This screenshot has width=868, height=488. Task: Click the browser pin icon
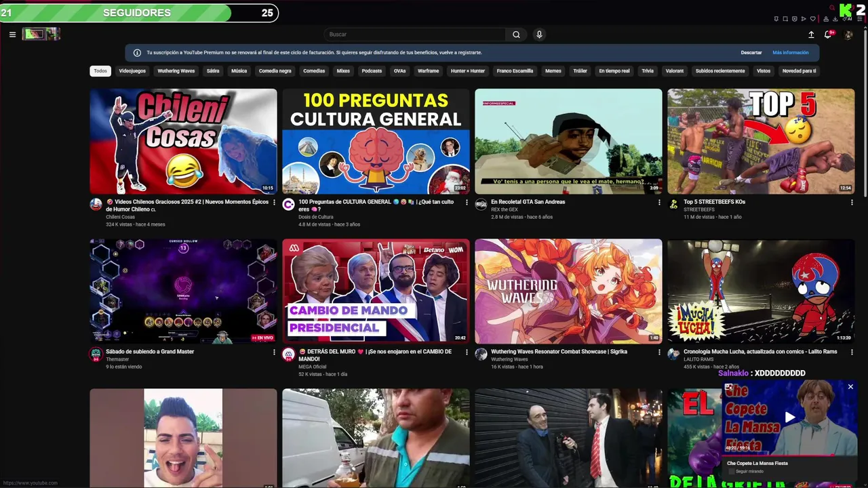776,19
